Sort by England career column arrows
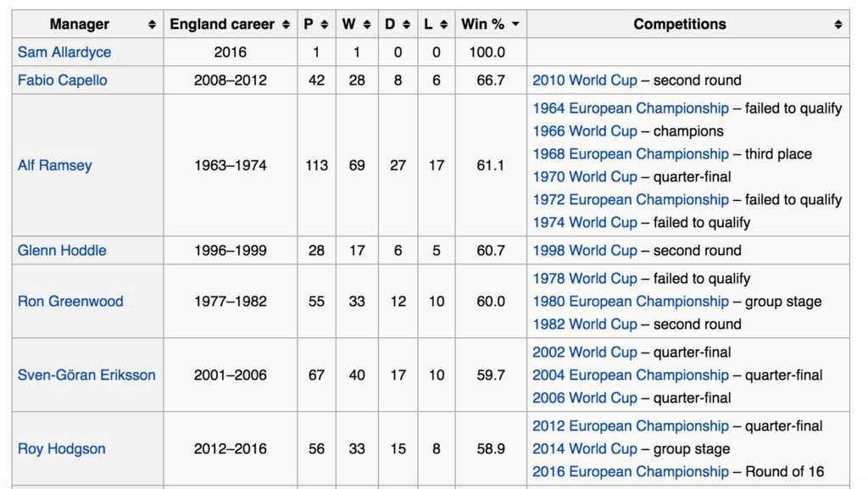Image resolution: width=868 pixels, height=489 pixels. [x=287, y=25]
